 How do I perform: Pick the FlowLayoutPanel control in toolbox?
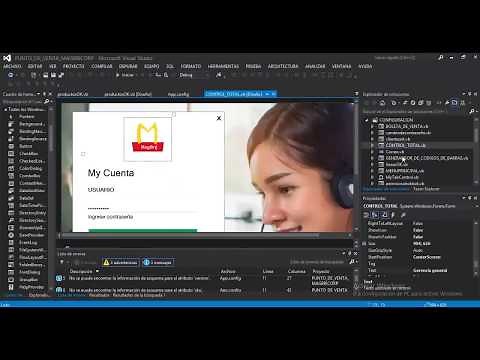(27, 257)
